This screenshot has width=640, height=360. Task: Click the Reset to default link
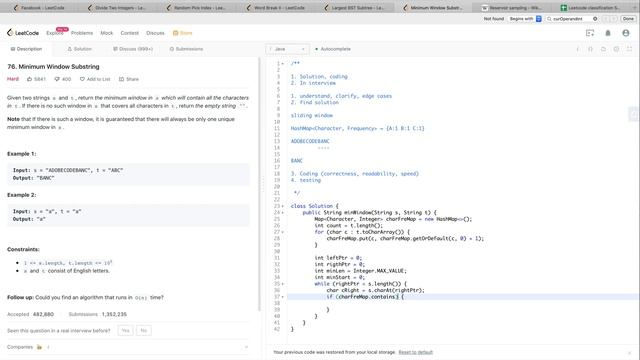416,352
